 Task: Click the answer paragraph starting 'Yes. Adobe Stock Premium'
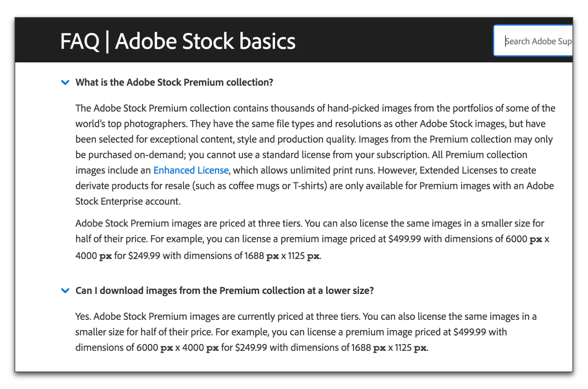coord(306,332)
